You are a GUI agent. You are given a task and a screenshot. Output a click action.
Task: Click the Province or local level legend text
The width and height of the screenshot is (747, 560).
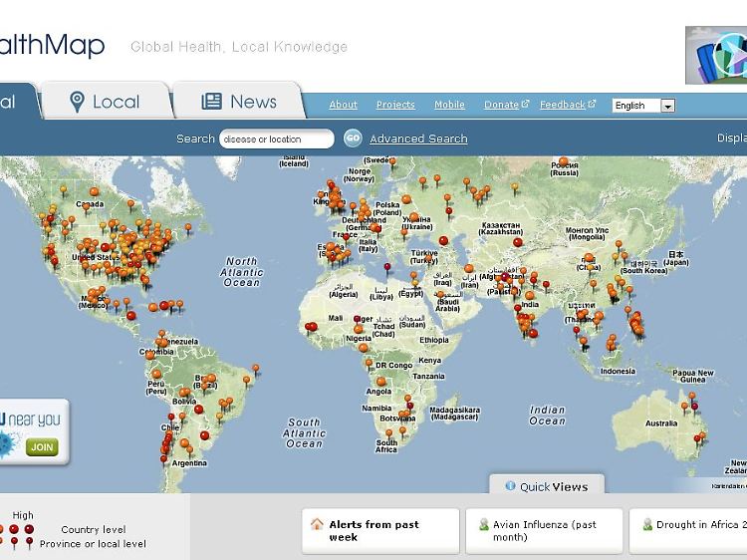pos(93,544)
